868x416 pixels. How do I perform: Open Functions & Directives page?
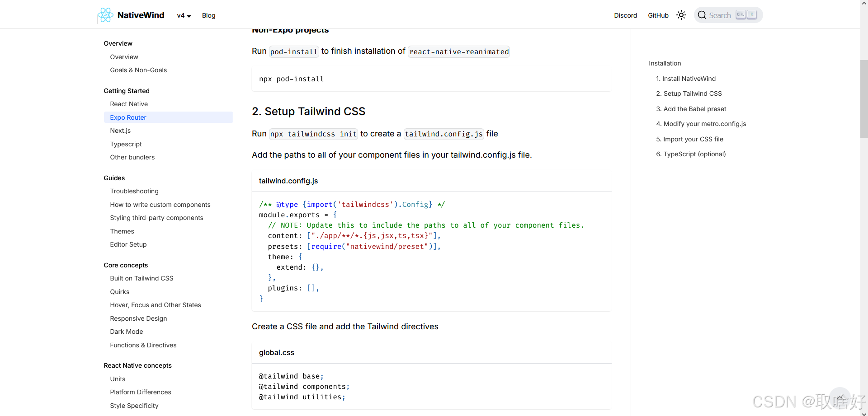click(x=143, y=345)
